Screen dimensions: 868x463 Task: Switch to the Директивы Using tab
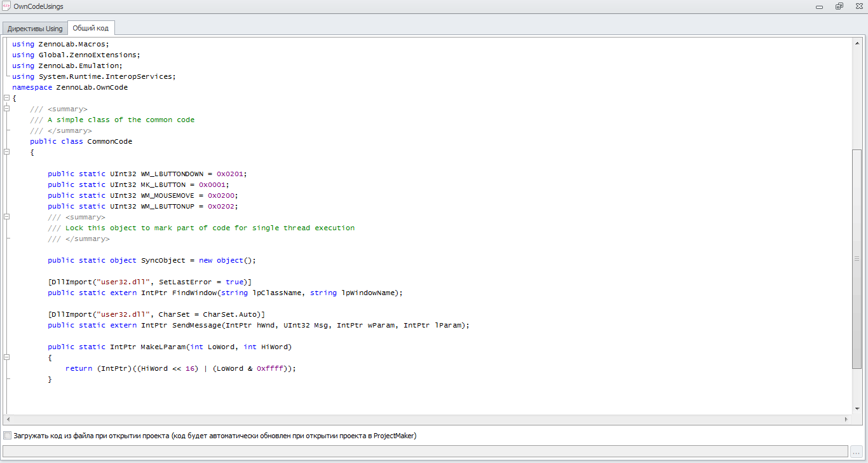tap(35, 29)
